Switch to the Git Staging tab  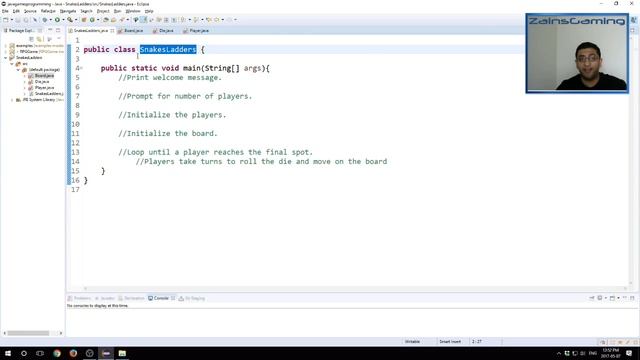click(x=192, y=298)
